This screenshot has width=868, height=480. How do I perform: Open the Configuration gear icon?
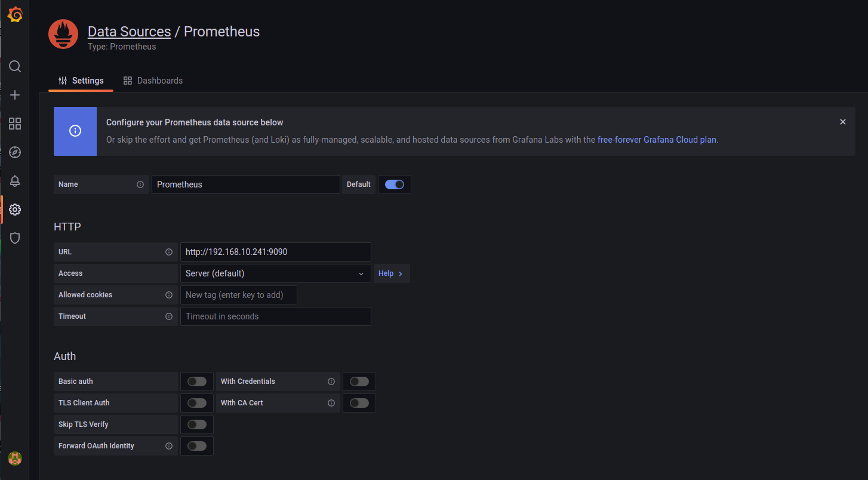(15, 210)
